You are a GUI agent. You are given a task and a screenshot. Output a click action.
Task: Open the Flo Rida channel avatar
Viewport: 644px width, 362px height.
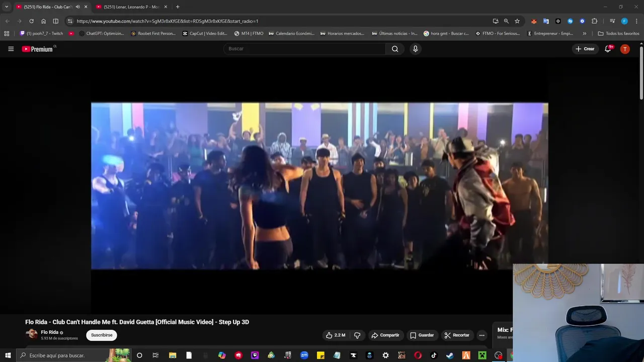click(x=32, y=334)
